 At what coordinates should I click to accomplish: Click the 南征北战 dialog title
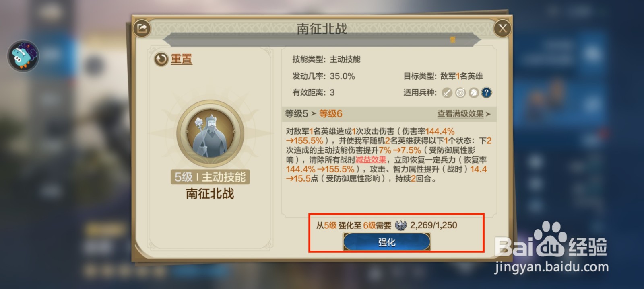(x=322, y=29)
